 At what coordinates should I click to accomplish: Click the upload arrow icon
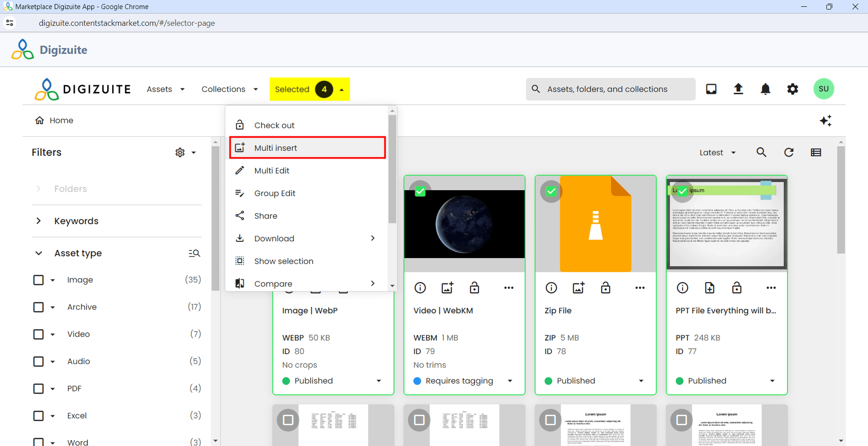click(738, 89)
